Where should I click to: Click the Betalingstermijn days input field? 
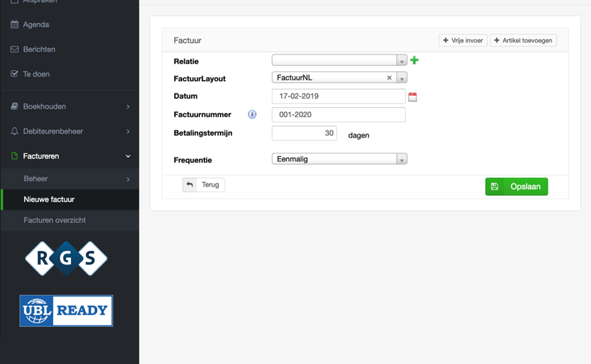coord(304,133)
